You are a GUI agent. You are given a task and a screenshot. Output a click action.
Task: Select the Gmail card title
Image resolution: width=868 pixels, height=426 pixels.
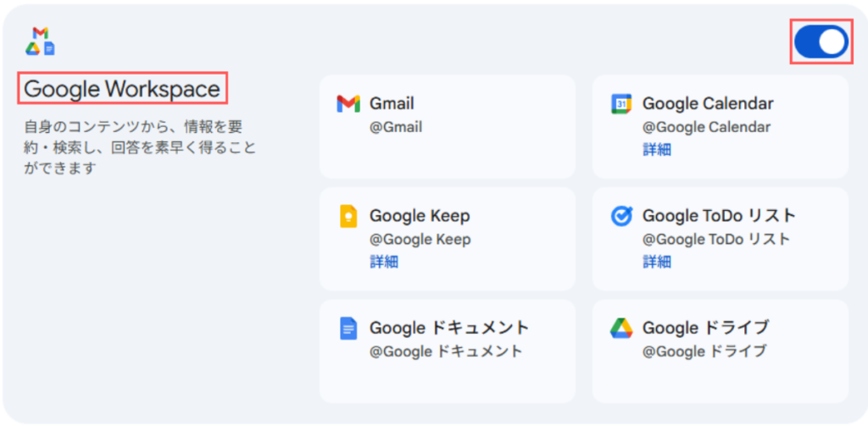[x=392, y=104]
